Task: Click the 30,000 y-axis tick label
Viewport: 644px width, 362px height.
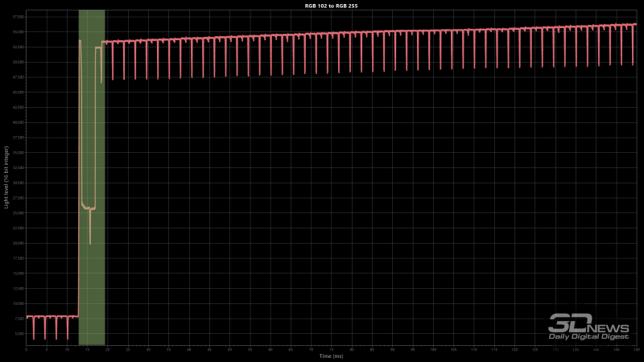Action: click(x=19, y=183)
